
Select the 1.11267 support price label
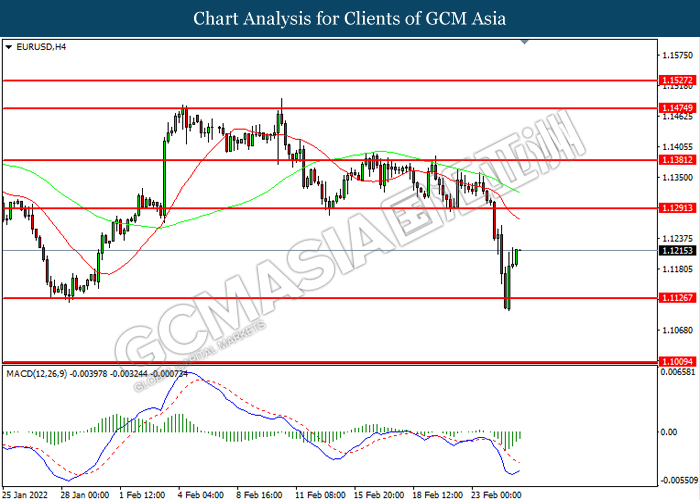click(x=677, y=298)
